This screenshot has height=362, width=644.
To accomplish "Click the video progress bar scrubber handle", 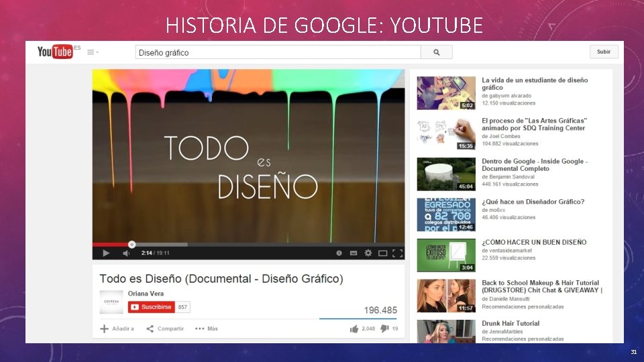I will [x=132, y=244].
